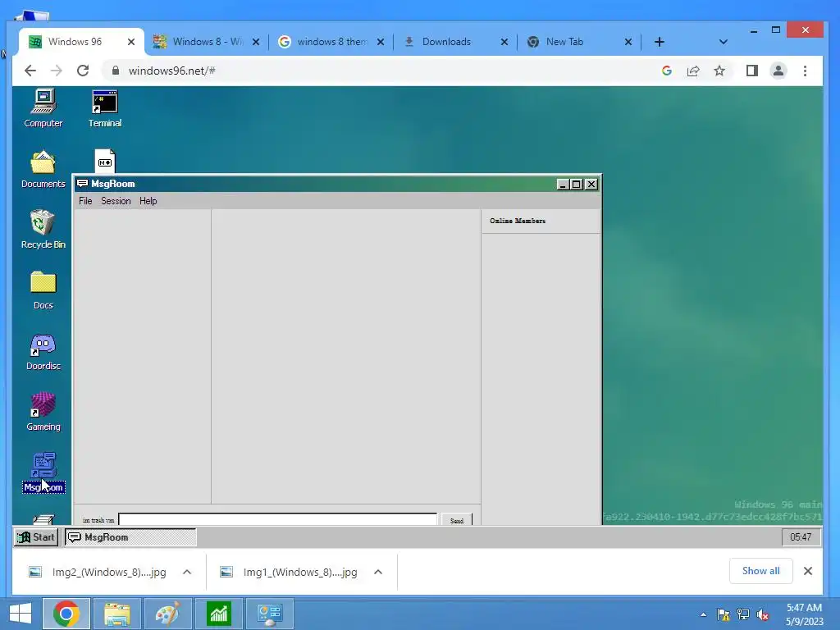840x630 pixels.
Task: Open the green chart app in taskbar
Action: pyautogui.click(x=218, y=614)
